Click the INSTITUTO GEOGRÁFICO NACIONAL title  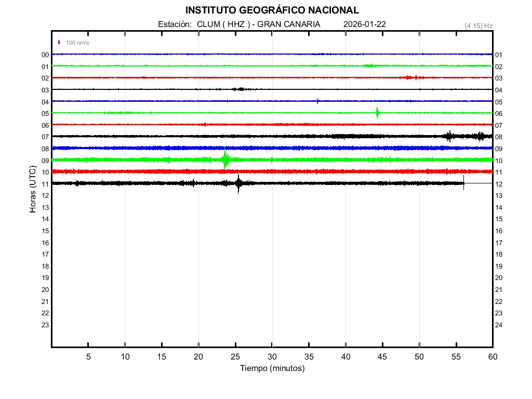pyautogui.click(x=272, y=10)
